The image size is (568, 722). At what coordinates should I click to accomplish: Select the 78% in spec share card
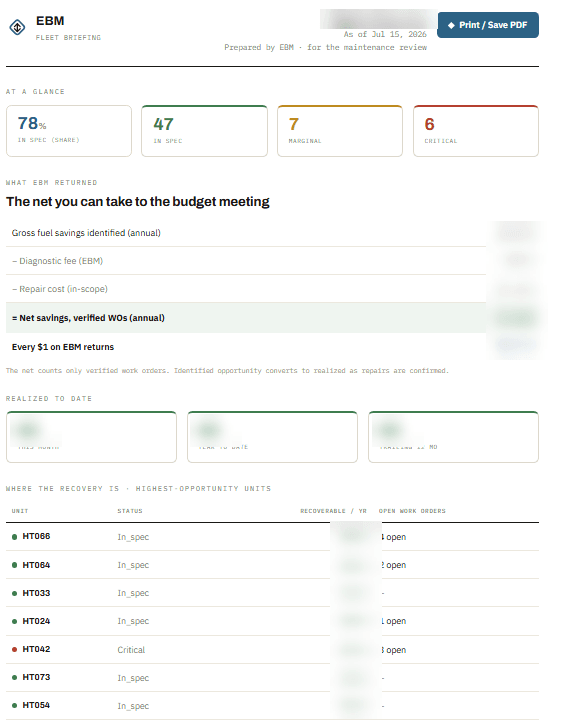pyautogui.click(x=69, y=131)
